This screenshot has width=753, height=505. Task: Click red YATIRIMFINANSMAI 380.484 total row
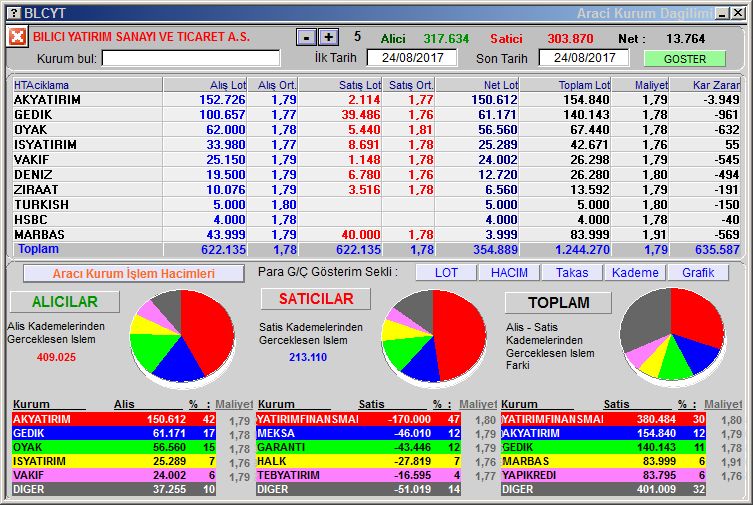tap(603, 419)
